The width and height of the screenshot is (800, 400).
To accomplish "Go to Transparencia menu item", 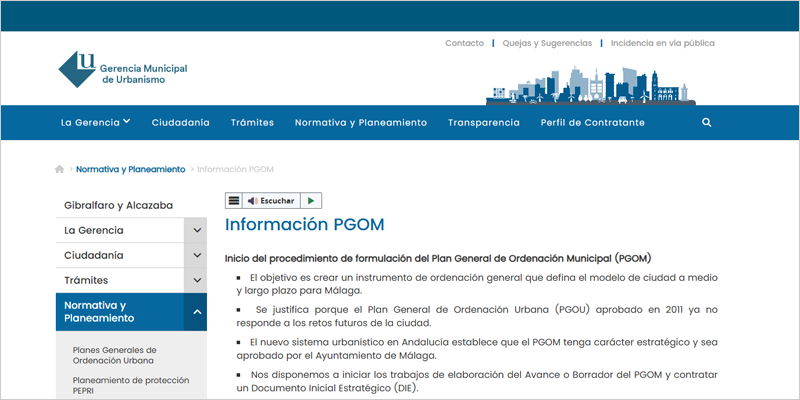I will coord(483,122).
